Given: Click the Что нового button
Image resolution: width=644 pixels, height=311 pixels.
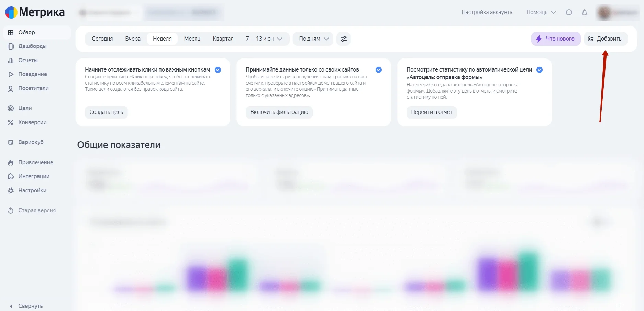Looking at the screenshot, I should coord(556,39).
